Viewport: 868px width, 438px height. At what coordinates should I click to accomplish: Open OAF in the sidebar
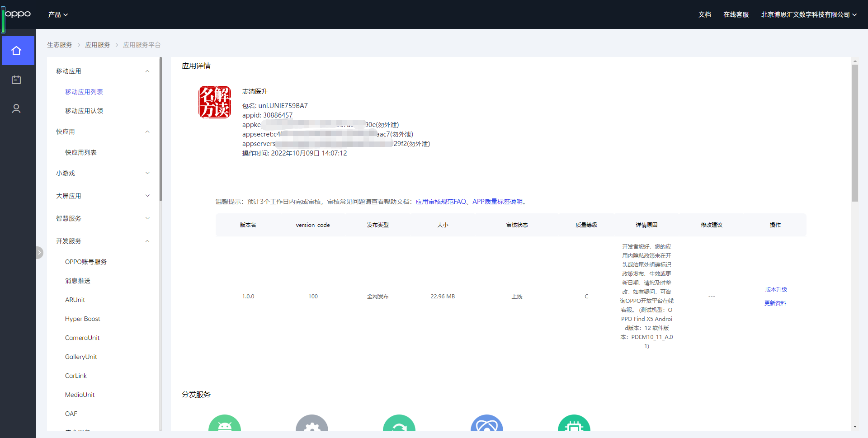tap(71, 414)
